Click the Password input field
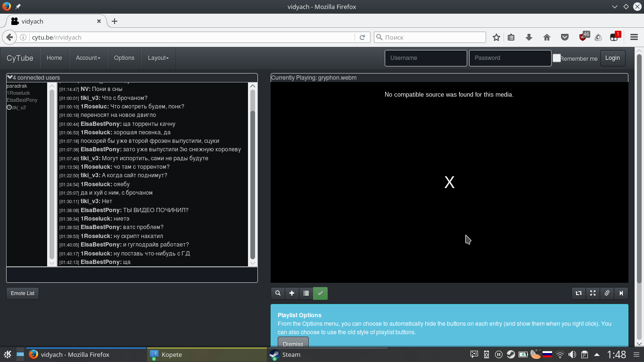Viewport: 644px width, 362px height. (x=510, y=58)
